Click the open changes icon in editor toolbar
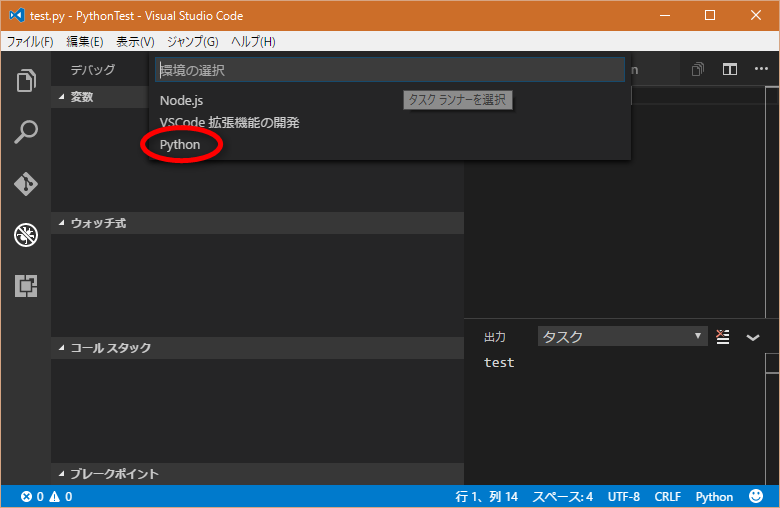The height and width of the screenshot is (508, 780). pos(698,69)
